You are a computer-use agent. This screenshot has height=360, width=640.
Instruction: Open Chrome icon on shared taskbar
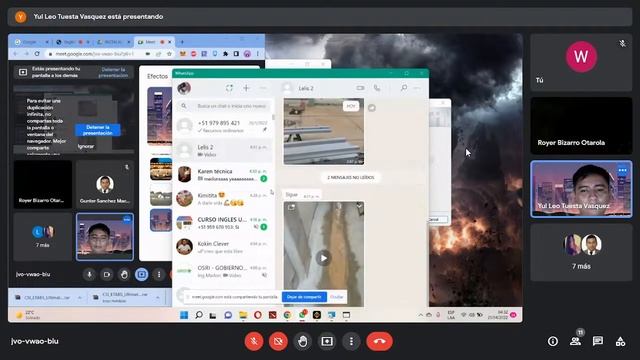pyautogui.click(x=287, y=315)
